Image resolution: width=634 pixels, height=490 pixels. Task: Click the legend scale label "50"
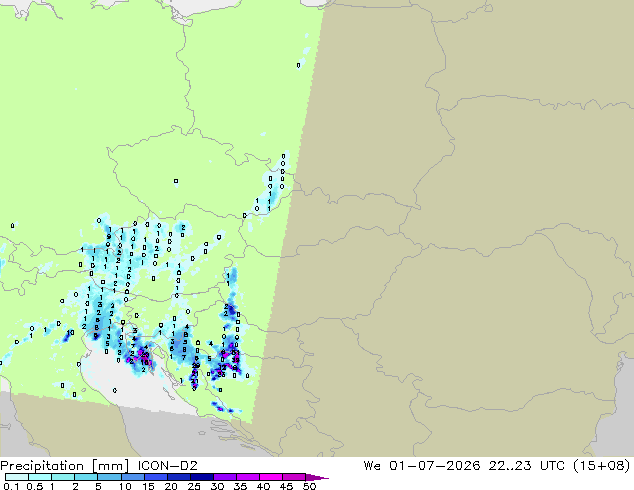tap(309, 486)
